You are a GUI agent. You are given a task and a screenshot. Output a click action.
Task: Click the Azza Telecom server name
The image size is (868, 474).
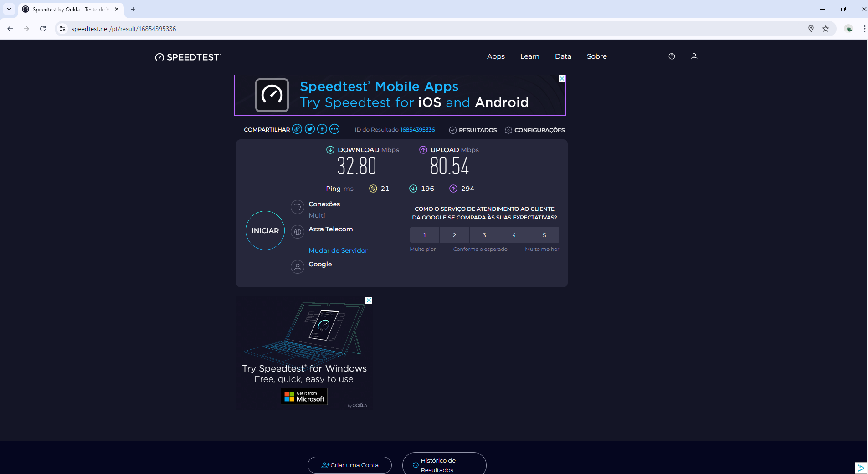point(330,229)
